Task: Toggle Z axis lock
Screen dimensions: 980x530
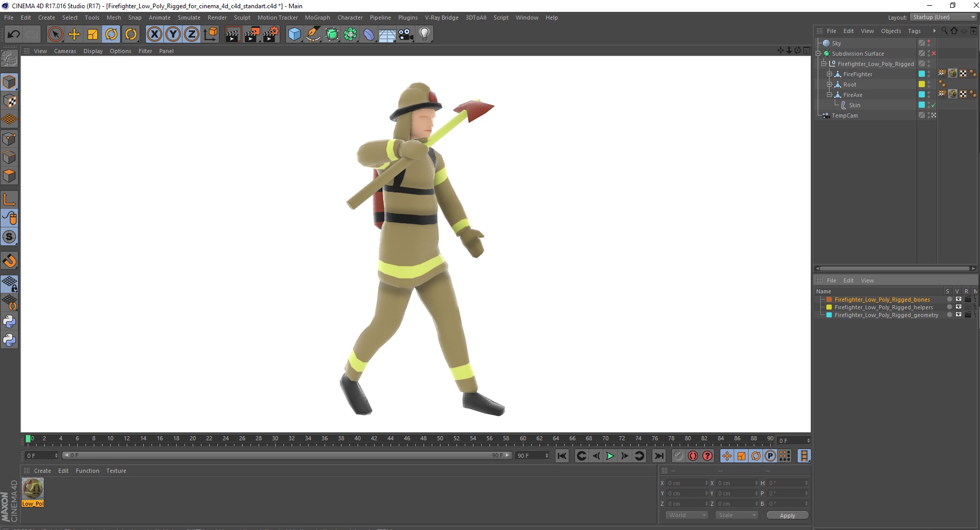Action: 192,35
